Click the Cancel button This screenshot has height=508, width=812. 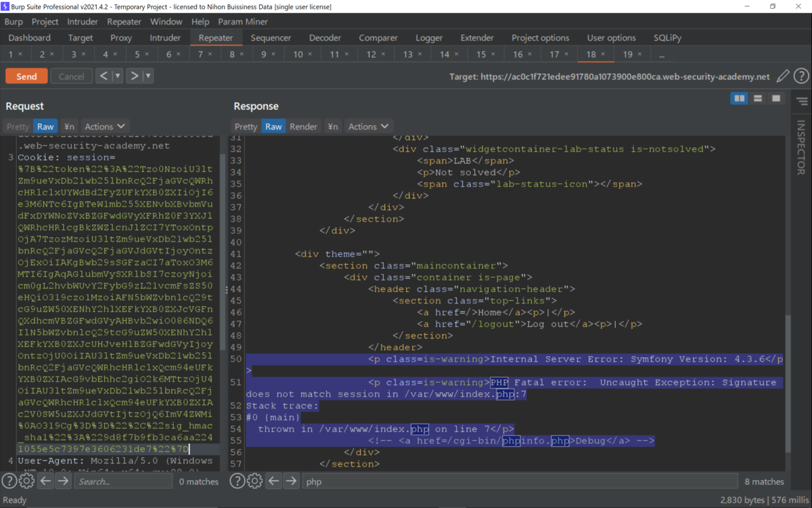[x=71, y=76]
